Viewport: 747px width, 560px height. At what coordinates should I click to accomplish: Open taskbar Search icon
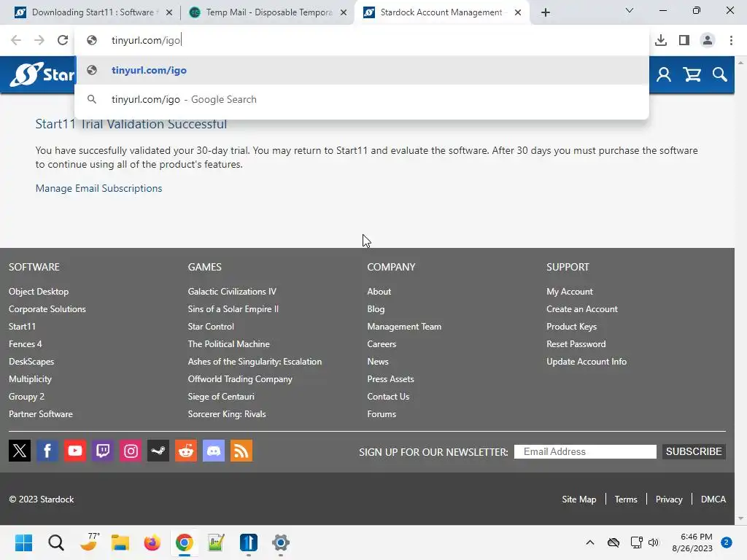[55, 542]
